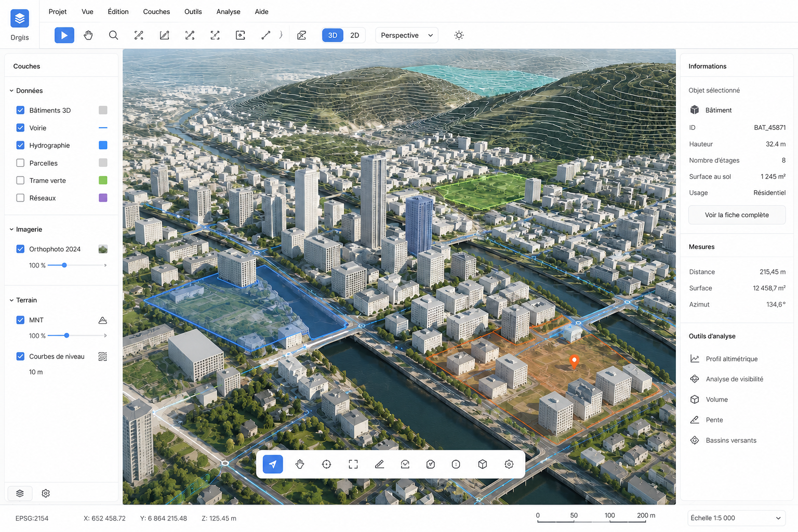Collapse the Terrain group
This screenshot has height=532, width=798.
tap(11, 300)
